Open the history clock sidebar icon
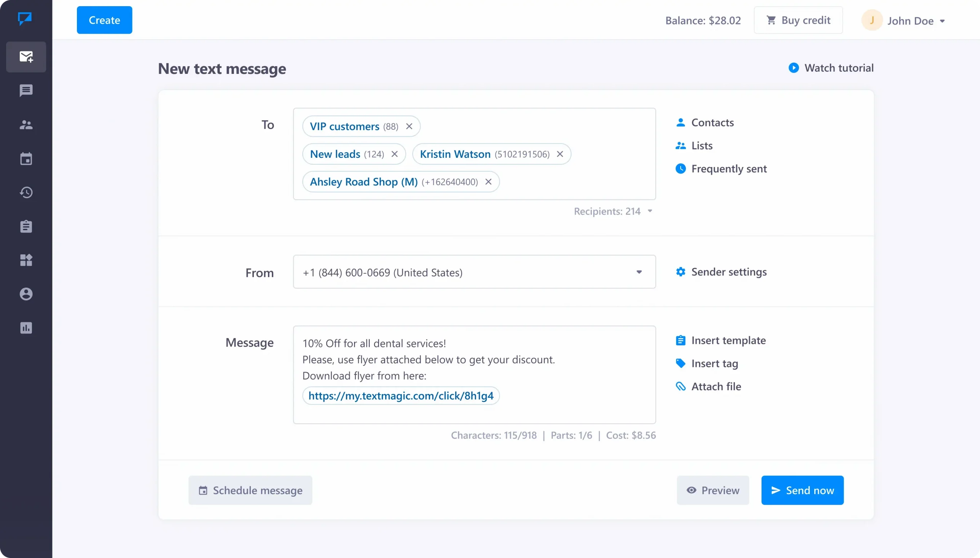Screen dimensions: 980x558 [26, 192]
